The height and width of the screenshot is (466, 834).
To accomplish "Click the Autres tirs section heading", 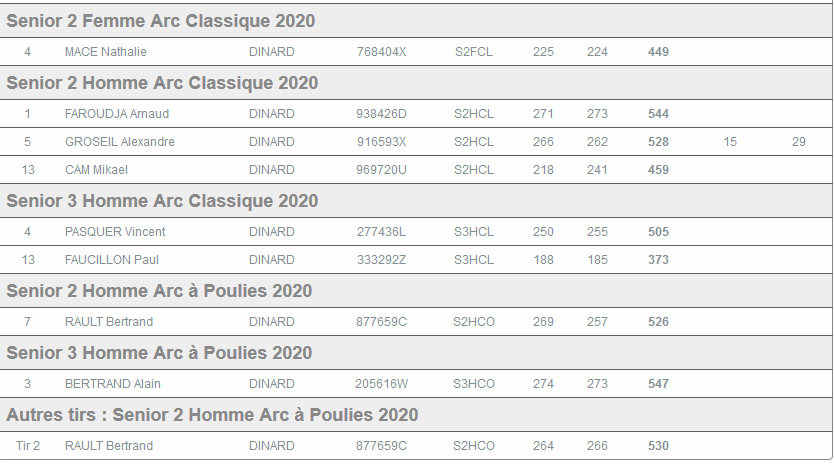I will tap(212, 415).
